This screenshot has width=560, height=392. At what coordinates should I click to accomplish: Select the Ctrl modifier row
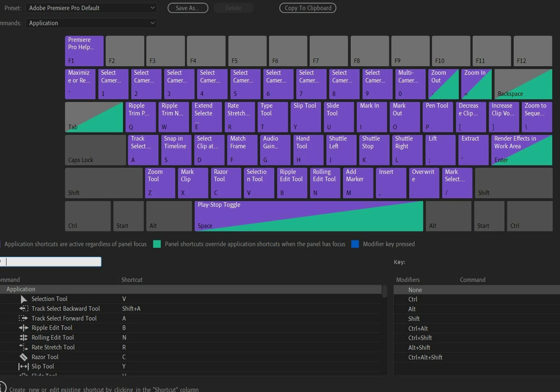[477, 299]
